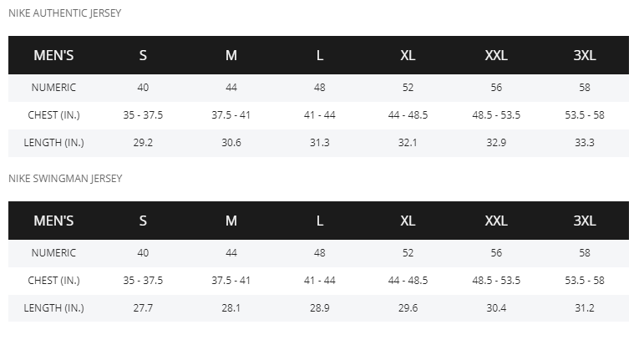The image size is (644, 340).
Task: Select Authentic length 32.1 for XL
Action: [x=408, y=143]
